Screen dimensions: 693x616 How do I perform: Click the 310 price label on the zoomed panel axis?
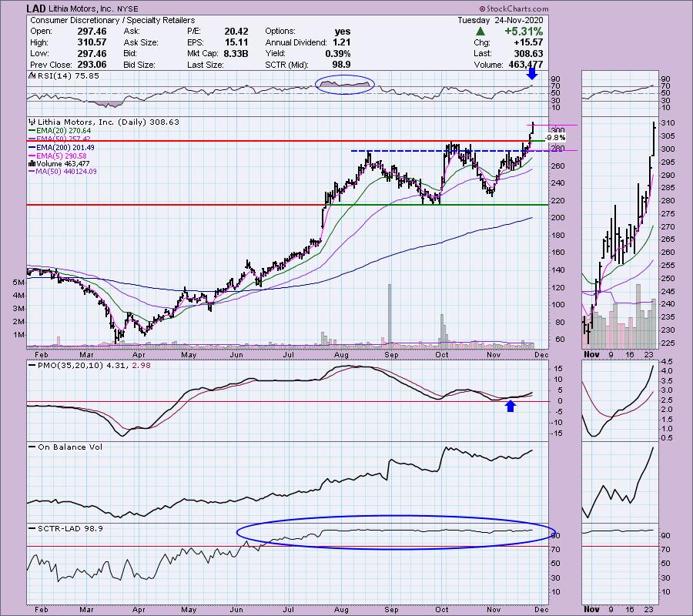coord(668,123)
